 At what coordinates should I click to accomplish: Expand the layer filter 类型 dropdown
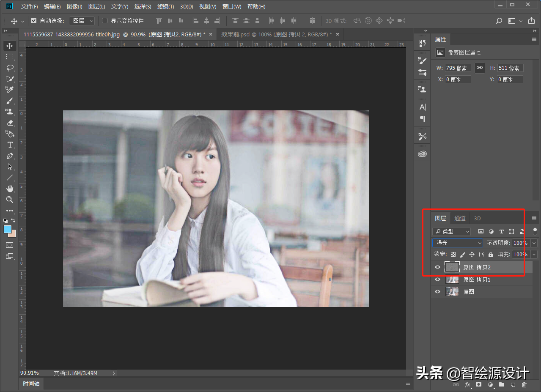(x=451, y=231)
